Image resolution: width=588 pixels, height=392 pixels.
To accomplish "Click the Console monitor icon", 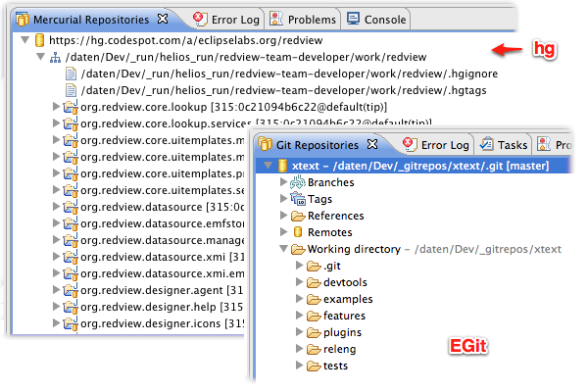I will [x=353, y=19].
